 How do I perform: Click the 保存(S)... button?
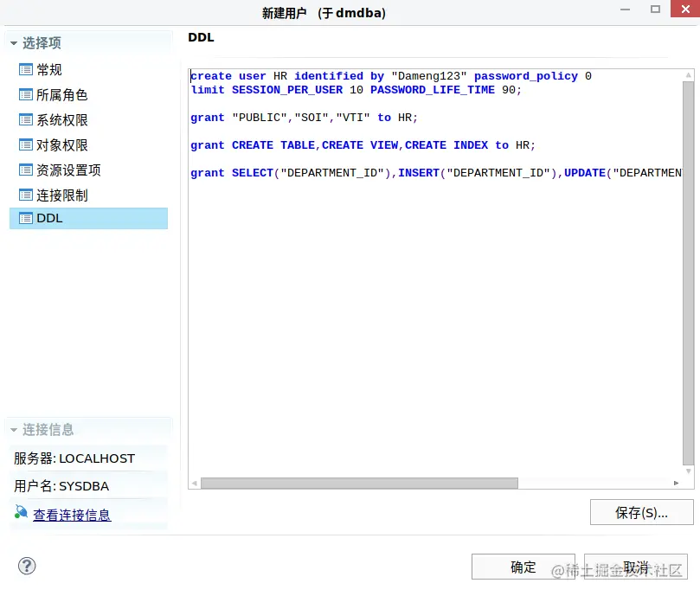[x=641, y=512]
